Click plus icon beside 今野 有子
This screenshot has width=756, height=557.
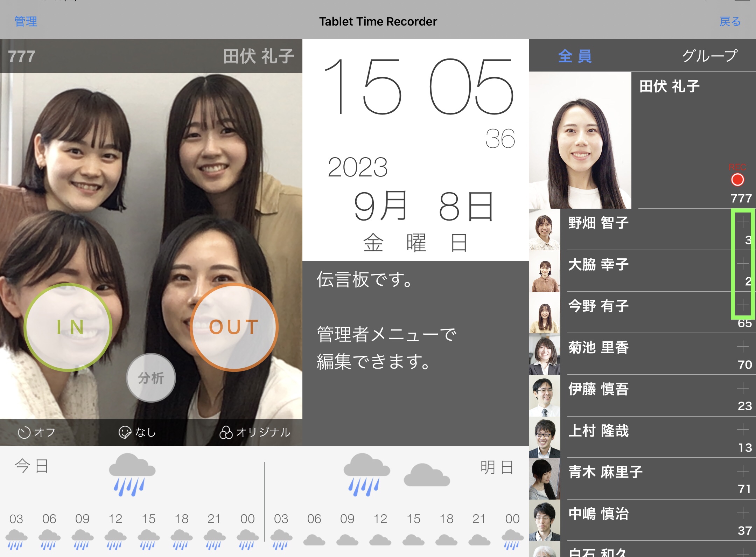click(x=742, y=305)
